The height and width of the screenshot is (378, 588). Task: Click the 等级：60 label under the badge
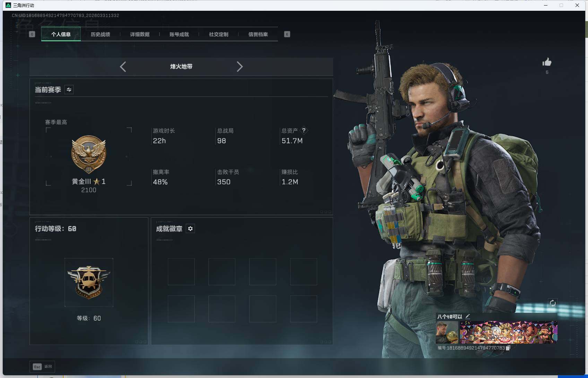tap(89, 318)
